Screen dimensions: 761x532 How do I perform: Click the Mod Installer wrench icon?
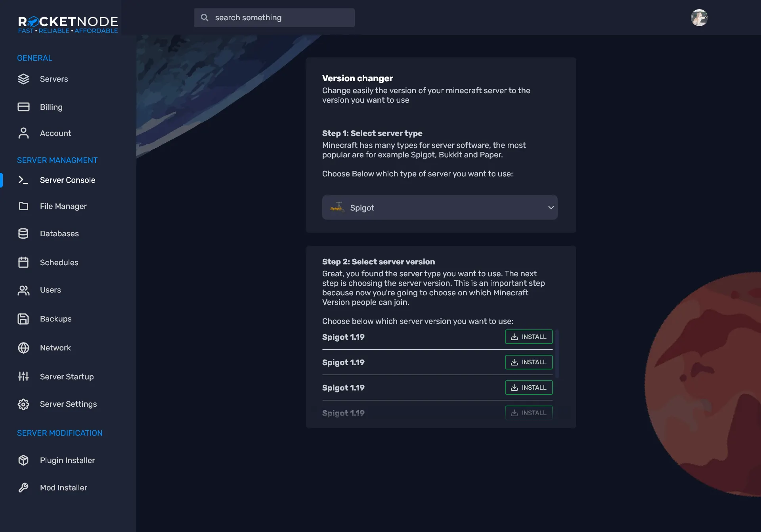pos(23,488)
